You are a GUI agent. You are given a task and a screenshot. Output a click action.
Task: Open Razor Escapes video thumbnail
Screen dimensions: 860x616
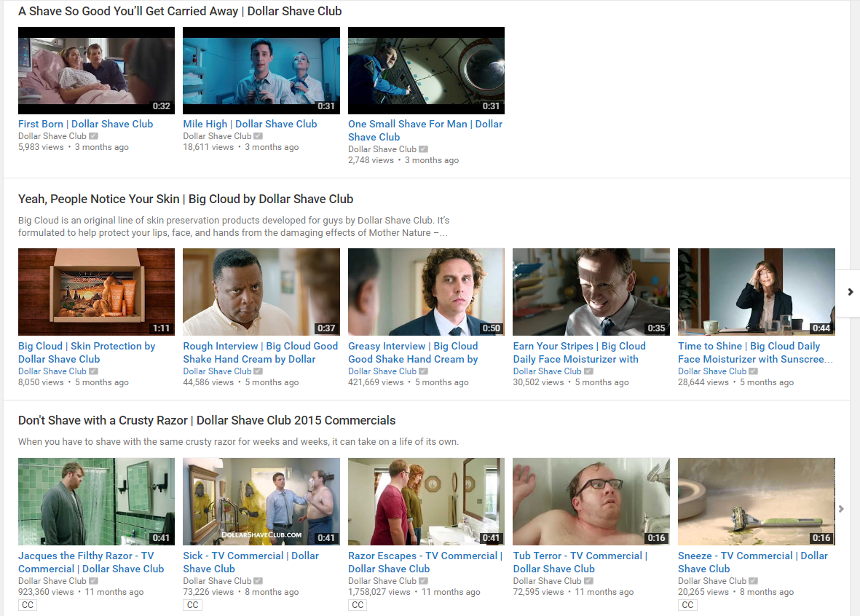pos(426,502)
